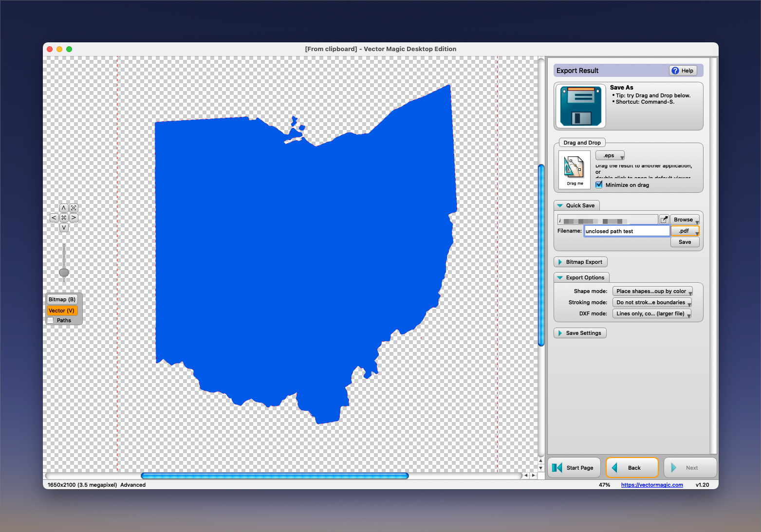761x532 pixels.
Task: Click the Back button
Action: (x=632, y=468)
